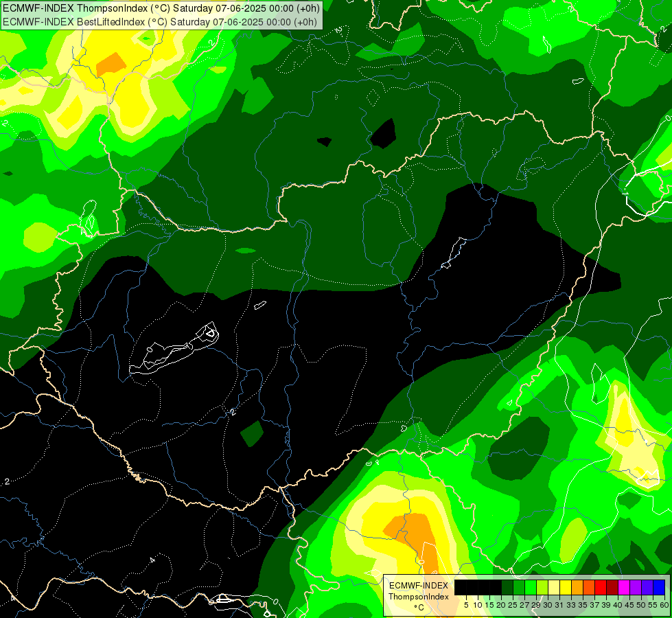This screenshot has height=618, width=672.
Task: Click the blue 55-60 legend swatch
Action: click(x=659, y=587)
